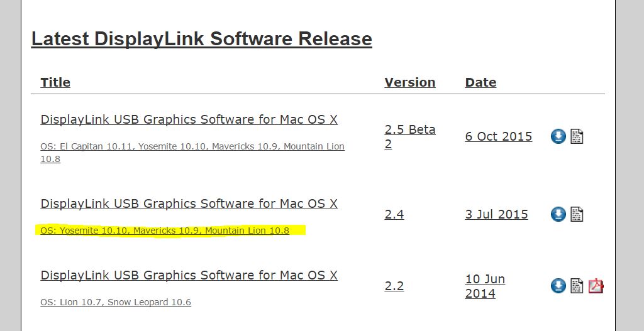Click the 2.5 Beta 2 version link
644x331 pixels.
[410, 136]
